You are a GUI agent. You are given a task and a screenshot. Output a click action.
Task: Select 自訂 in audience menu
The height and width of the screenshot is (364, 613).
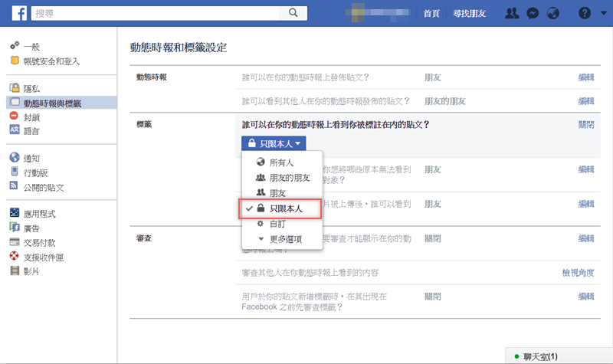pos(277,224)
